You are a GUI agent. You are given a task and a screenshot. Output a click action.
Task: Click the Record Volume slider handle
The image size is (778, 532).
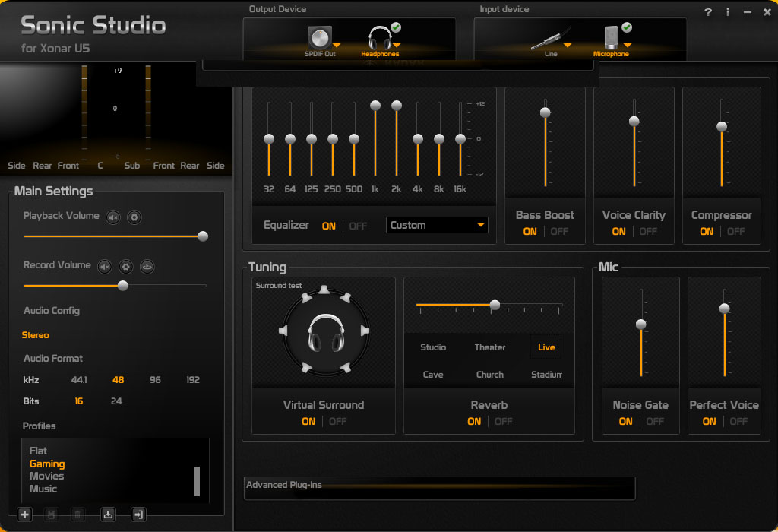tap(122, 286)
